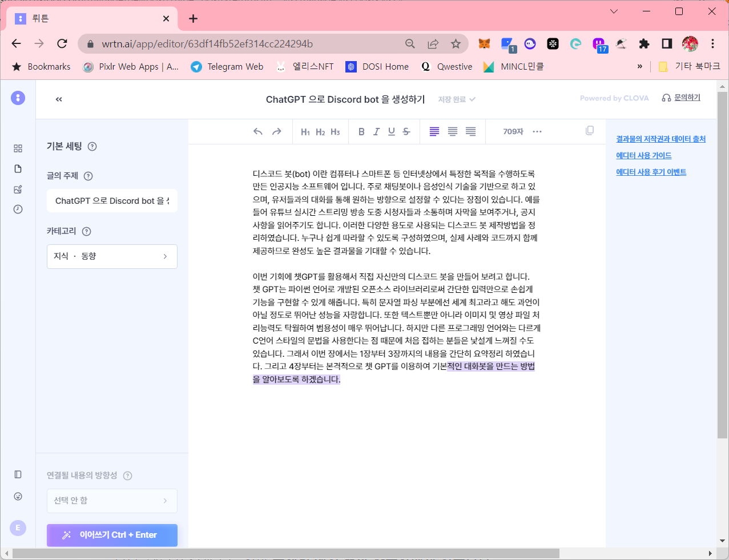
Task: Show help for 카테고리
Action: pos(87,231)
